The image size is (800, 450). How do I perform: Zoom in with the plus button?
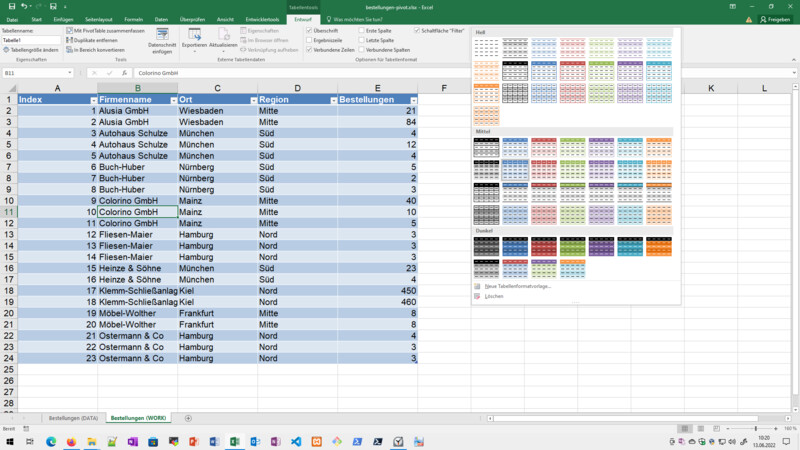776,429
